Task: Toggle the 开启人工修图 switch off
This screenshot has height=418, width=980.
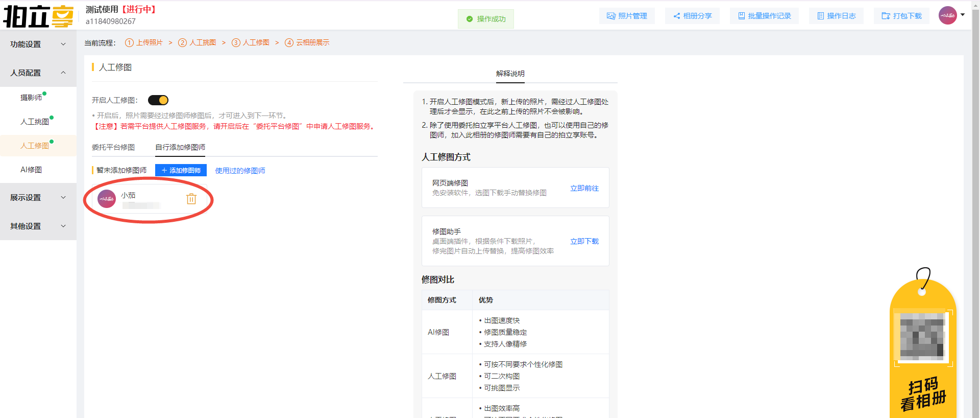Action: pos(158,100)
